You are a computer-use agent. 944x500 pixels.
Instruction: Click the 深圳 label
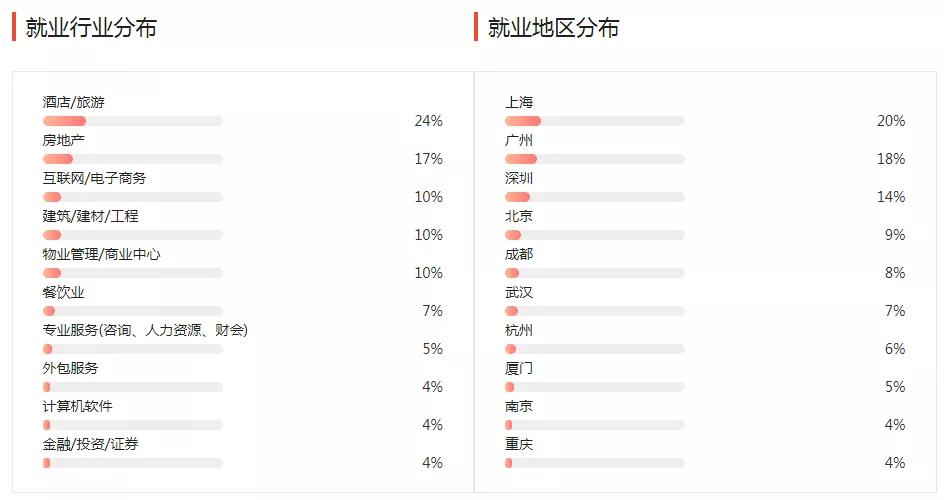pyautogui.click(x=519, y=178)
